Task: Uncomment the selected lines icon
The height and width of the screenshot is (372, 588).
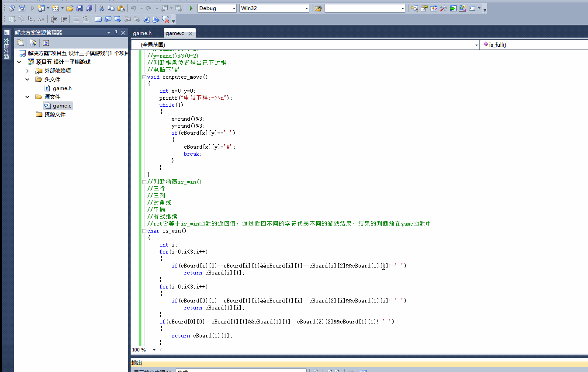Action: tap(86, 19)
